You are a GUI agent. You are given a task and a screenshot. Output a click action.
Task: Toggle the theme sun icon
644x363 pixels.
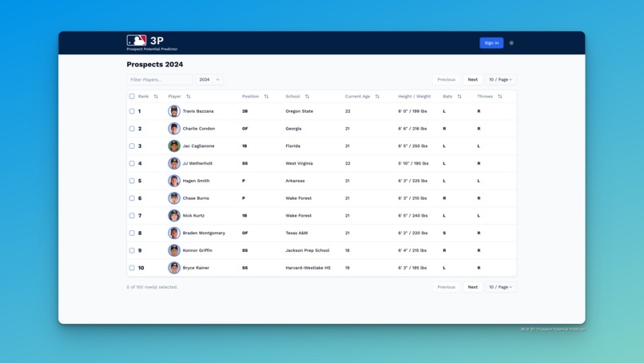[x=511, y=42]
